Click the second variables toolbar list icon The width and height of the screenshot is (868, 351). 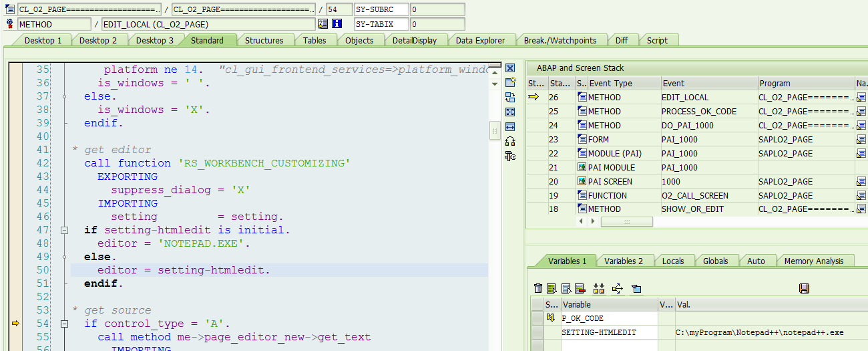(x=552, y=289)
